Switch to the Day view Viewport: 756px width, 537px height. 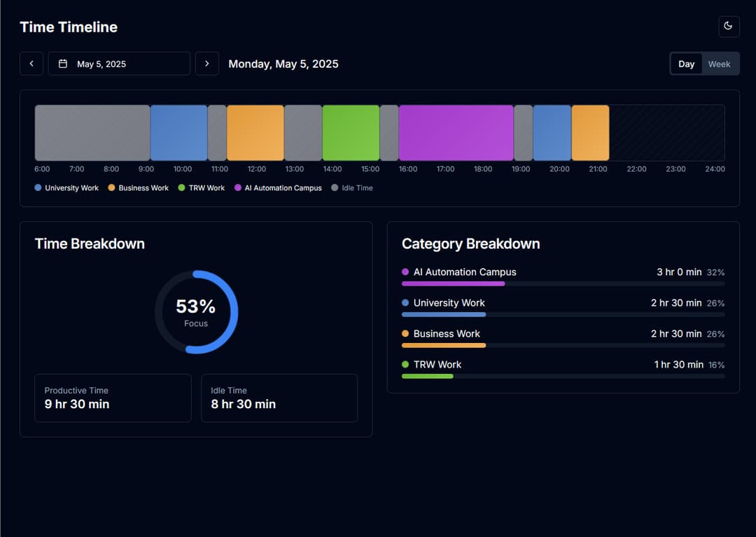(686, 64)
